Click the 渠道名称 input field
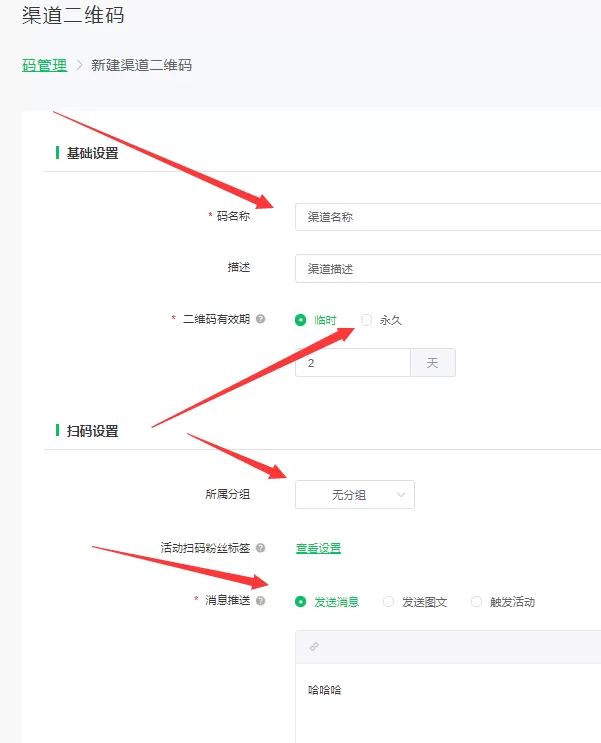Screen dimensions: 601x743 tap(448, 217)
